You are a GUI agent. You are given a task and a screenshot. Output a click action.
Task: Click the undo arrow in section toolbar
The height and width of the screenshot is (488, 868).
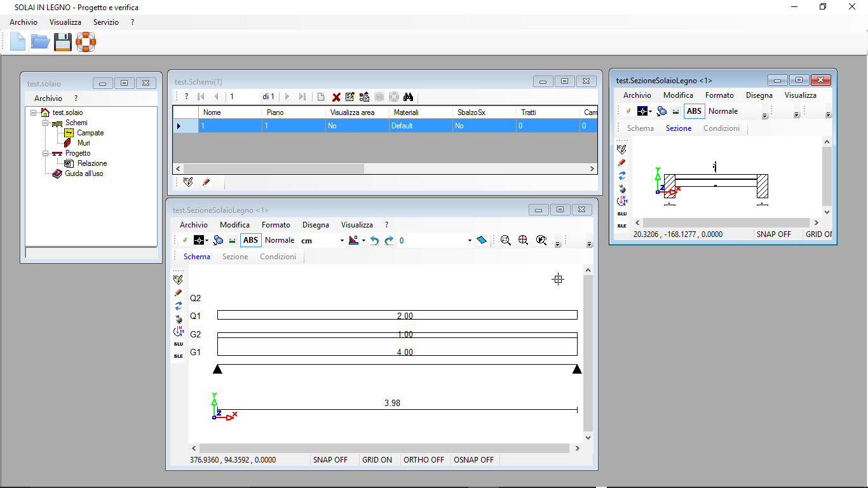point(374,240)
